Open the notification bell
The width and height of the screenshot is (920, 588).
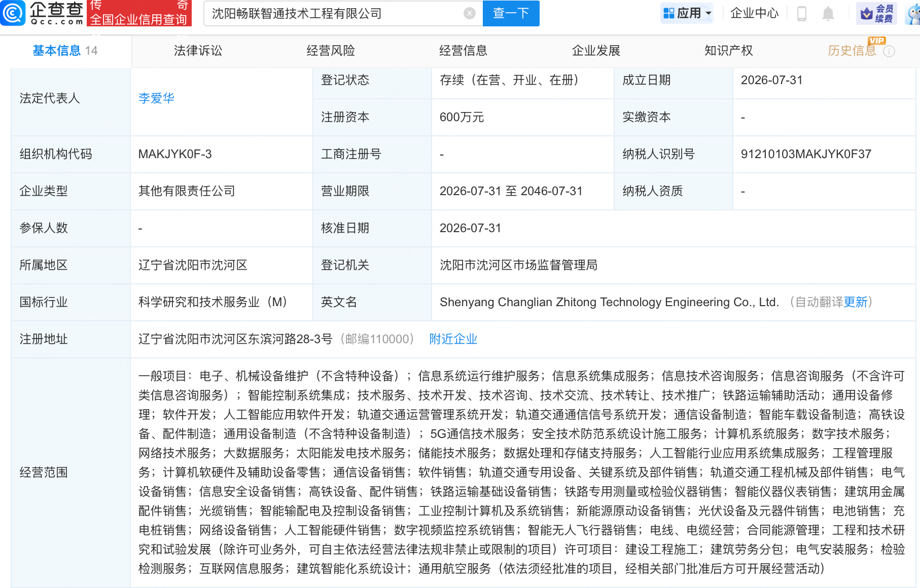click(x=828, y=14)
